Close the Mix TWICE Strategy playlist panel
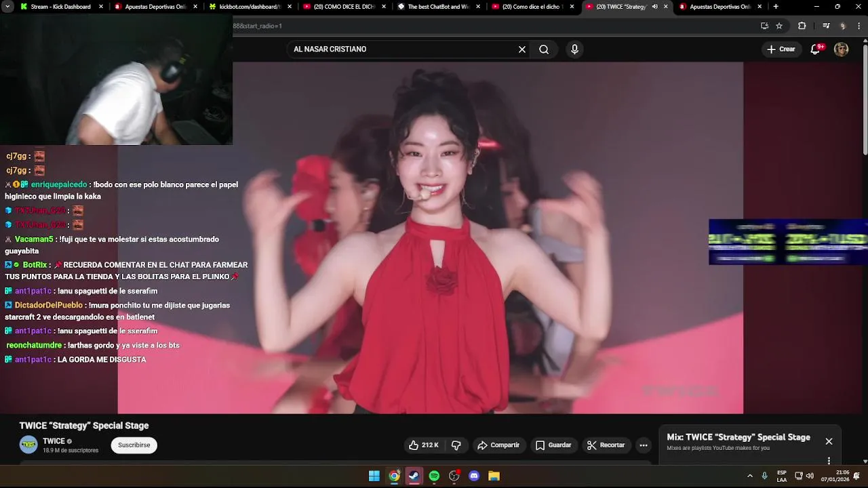 pyautogui.click(x=829, y=441)
